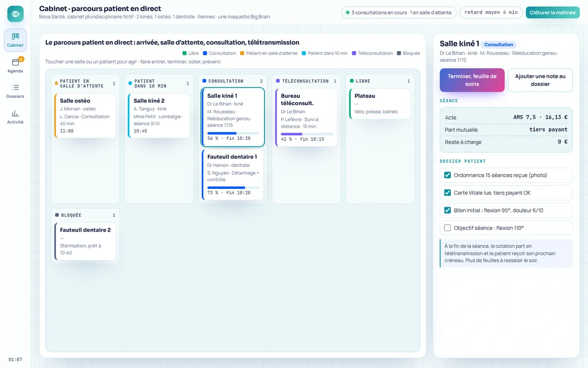Click Vélo, presse, balnéo text

coord(376,111)
